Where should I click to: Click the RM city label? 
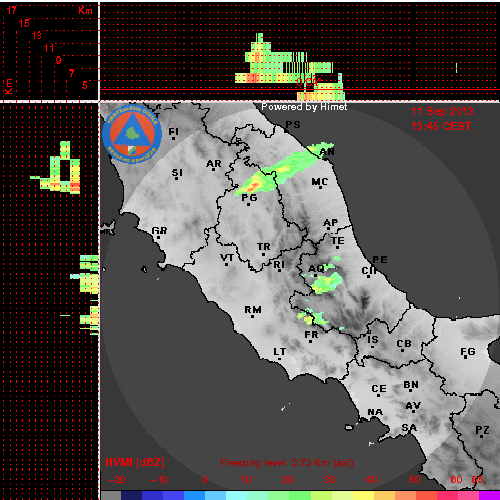point(253,310)
